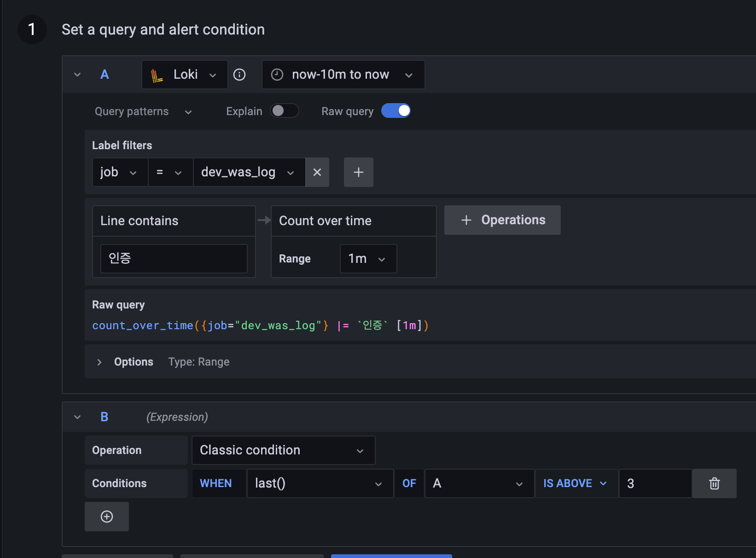Click the Loki data source logo icon
Image resolution: width=756 pixels, height=558 pixels.
point(157,75)
